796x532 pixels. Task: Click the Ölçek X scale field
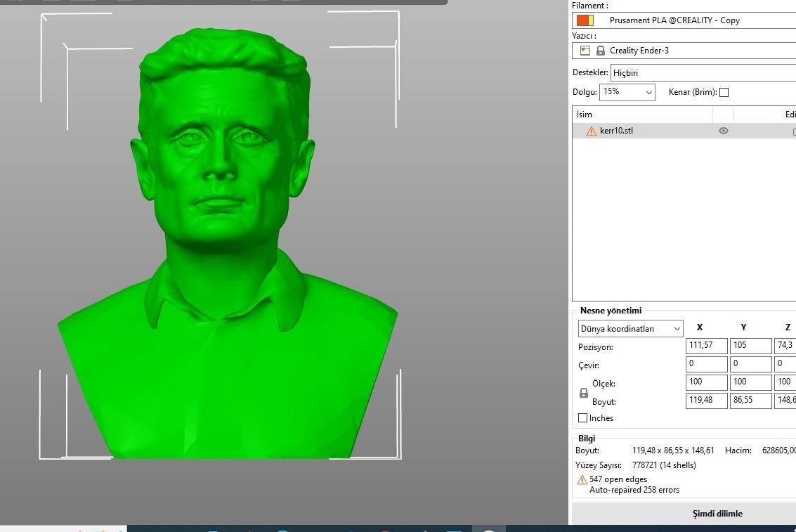pos(707,382)
